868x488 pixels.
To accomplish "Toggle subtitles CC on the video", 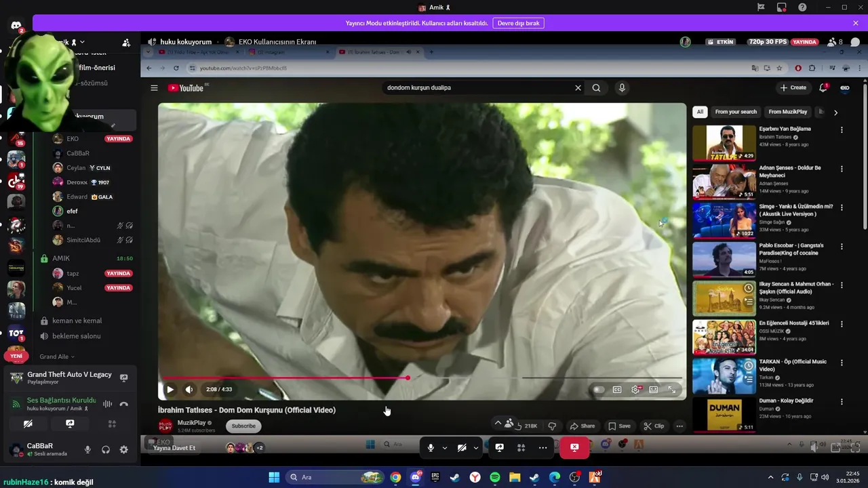I will coord(617,390).
